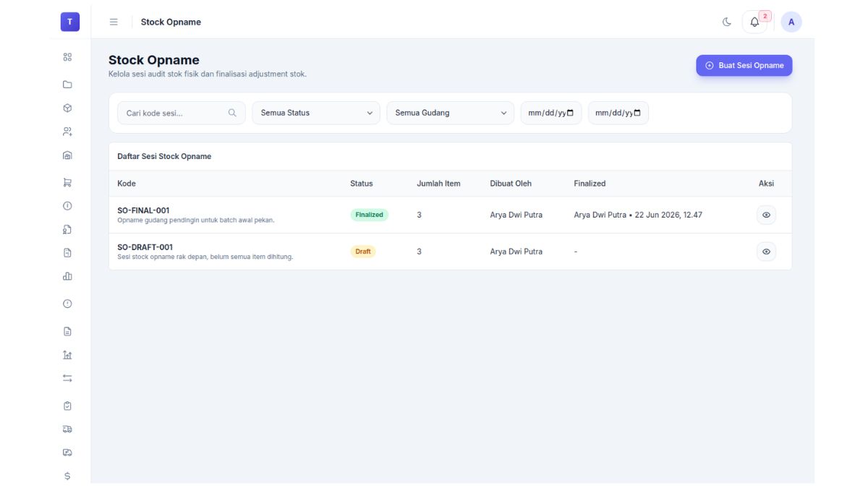Open the add-users icon in sidebar
868x488 pixels.
(x=67, y=132)
